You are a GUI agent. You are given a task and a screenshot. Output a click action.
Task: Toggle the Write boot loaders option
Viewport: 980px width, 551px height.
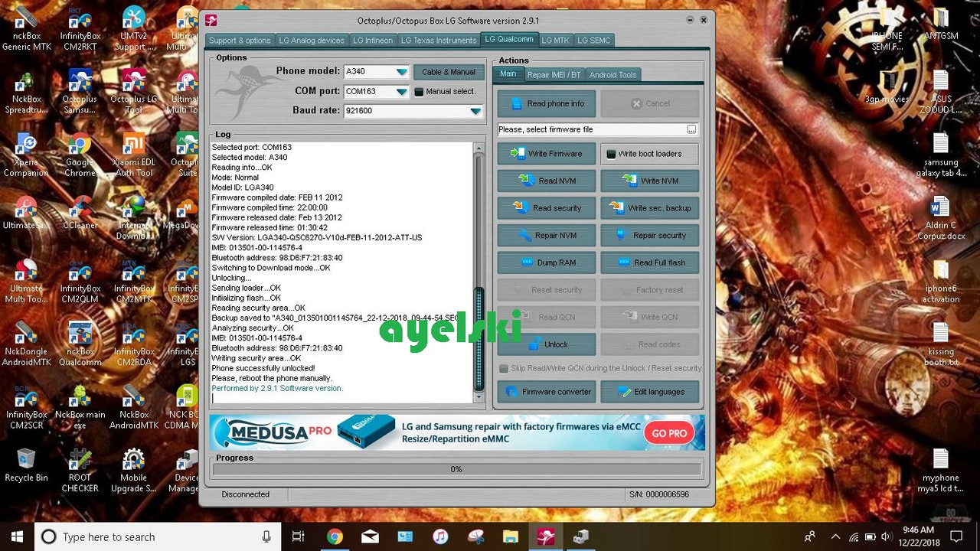(649, 154)
